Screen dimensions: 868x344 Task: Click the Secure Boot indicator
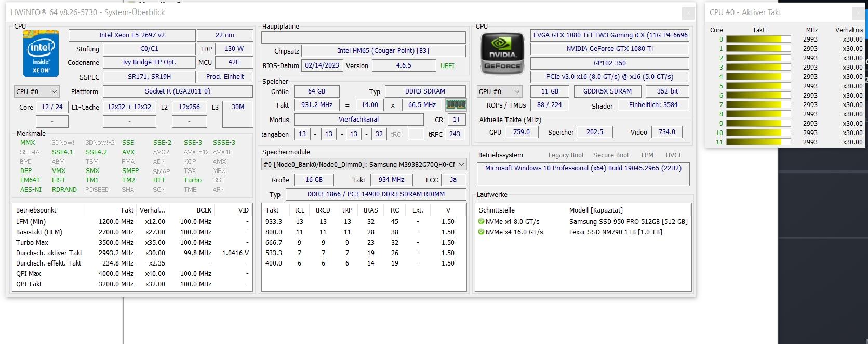tap(611, 155)
